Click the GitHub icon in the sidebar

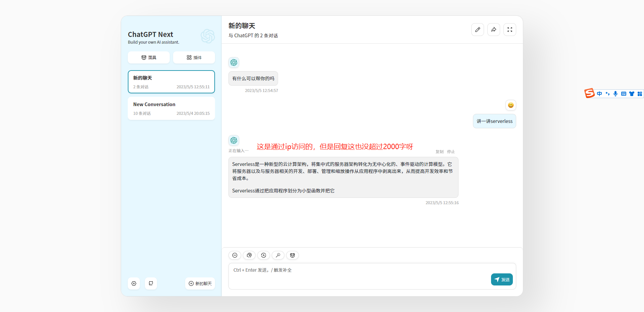click(151, 283)
